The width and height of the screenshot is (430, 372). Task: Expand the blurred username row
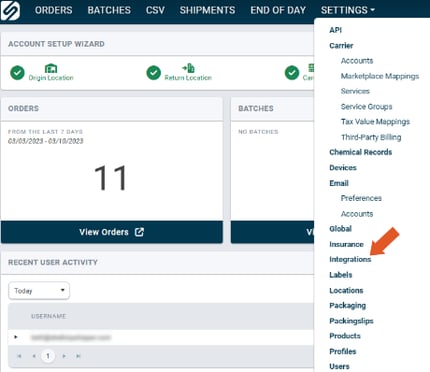16,337
